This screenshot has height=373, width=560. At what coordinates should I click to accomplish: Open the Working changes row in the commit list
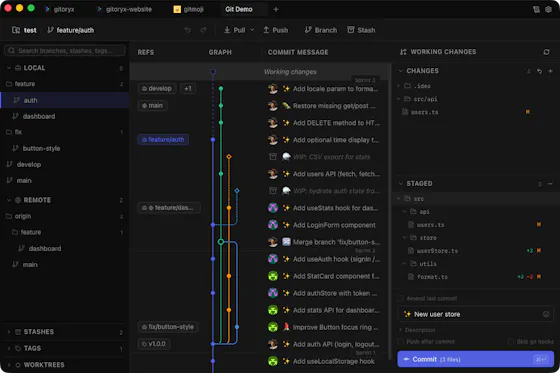260,71
